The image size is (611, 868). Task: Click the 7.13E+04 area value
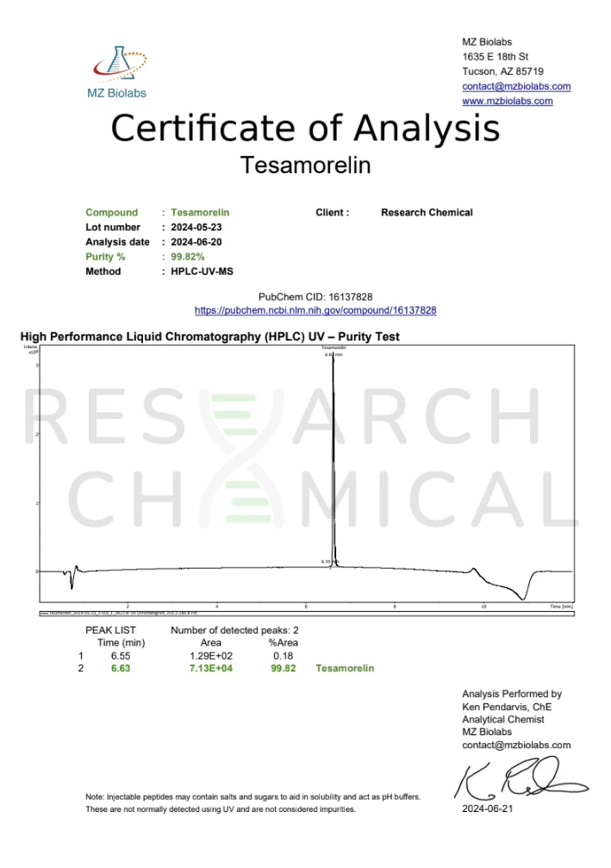210,669
